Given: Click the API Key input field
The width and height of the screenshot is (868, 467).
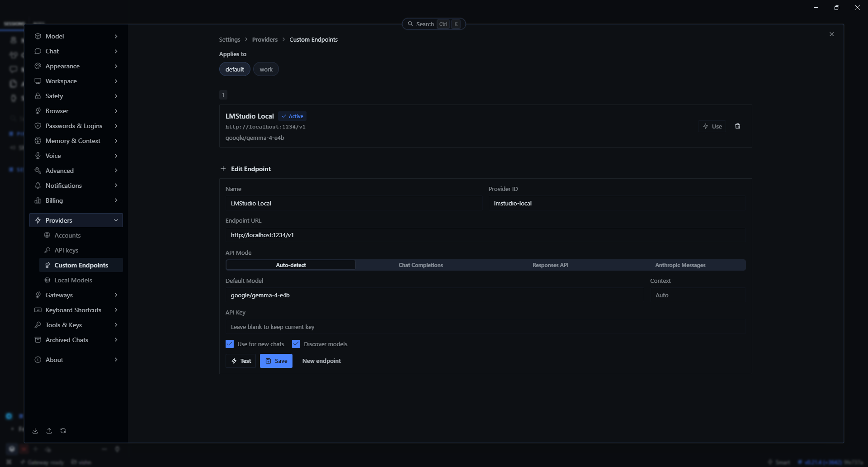Looking at the screenshot, I should [486, 327].
